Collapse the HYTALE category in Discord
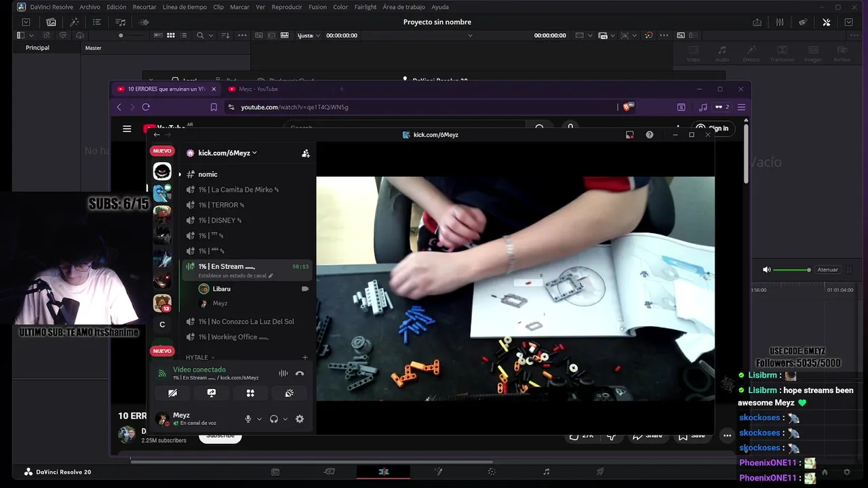This screenshot has height=488, width=868. tap(200, 357)
